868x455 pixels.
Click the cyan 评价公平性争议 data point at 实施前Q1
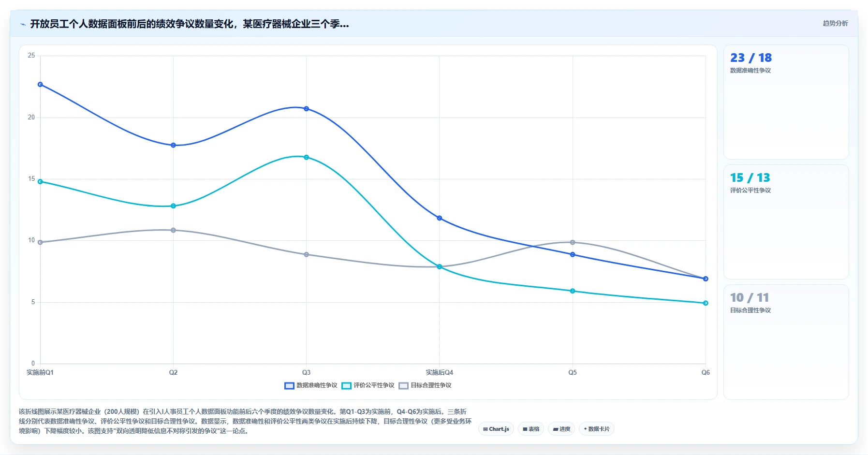click(x=40, y=182)
